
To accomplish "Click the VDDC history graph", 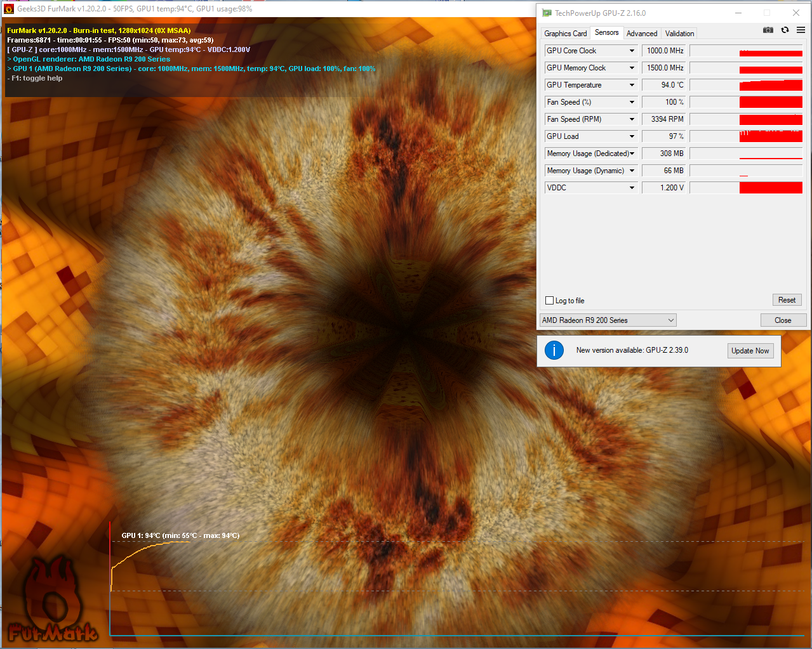I will 746,188.
